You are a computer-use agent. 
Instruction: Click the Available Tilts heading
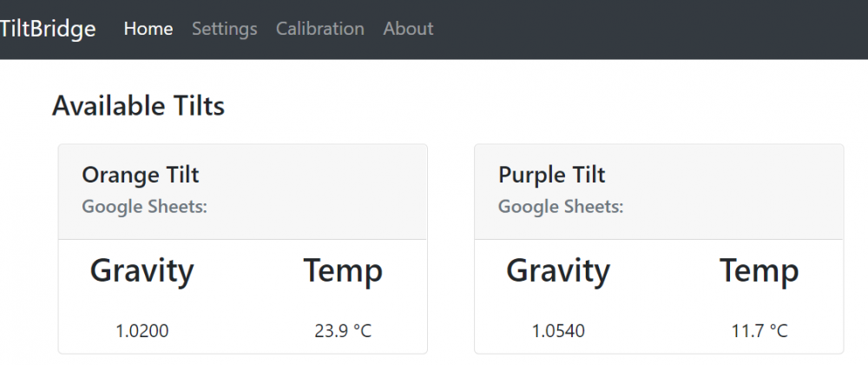click(138, 106)
